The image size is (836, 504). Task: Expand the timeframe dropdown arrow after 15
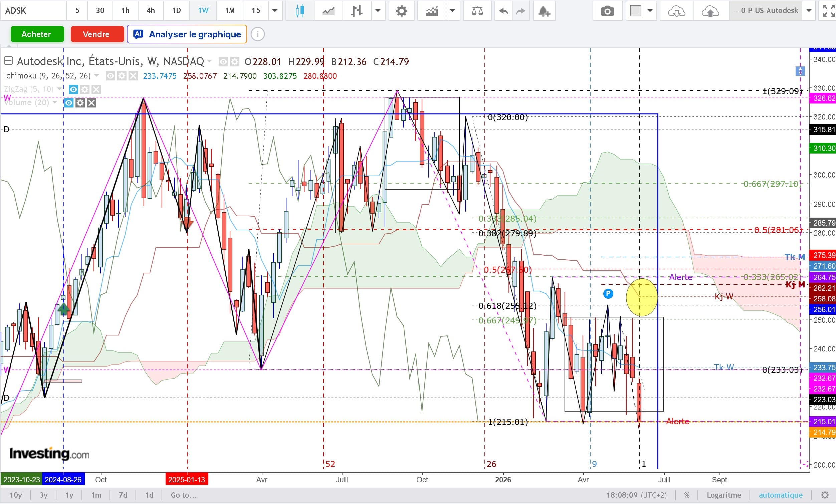tap(275, 11)
